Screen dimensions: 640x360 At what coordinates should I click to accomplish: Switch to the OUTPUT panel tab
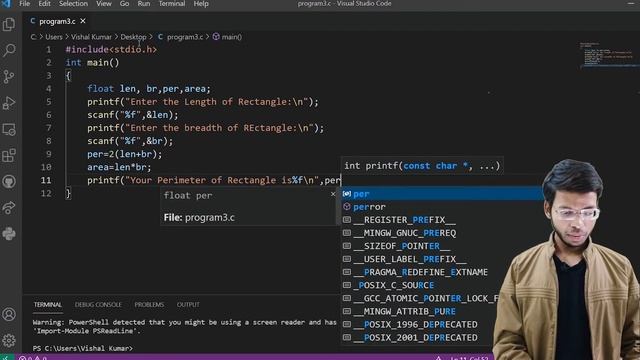tap(188, 305)
